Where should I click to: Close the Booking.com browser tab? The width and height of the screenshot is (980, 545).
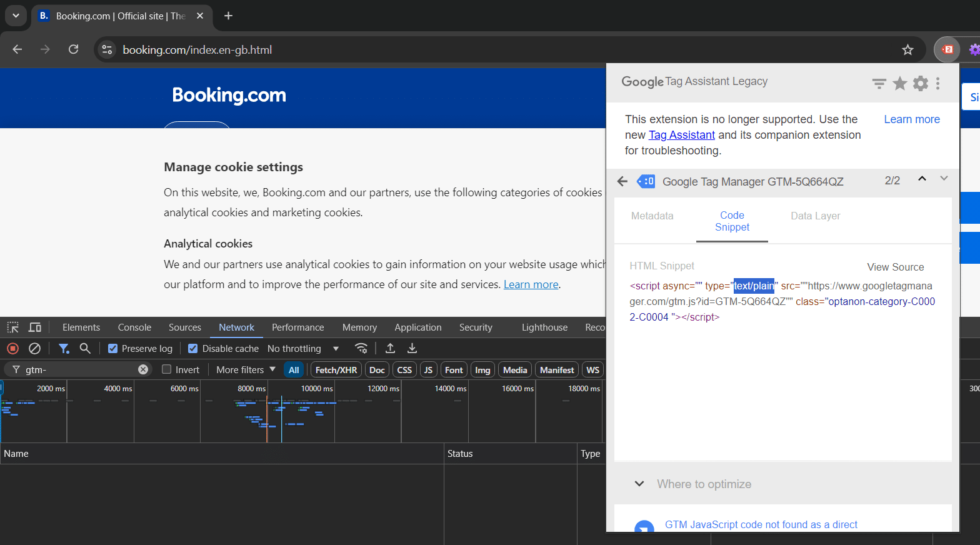(200, 16)
